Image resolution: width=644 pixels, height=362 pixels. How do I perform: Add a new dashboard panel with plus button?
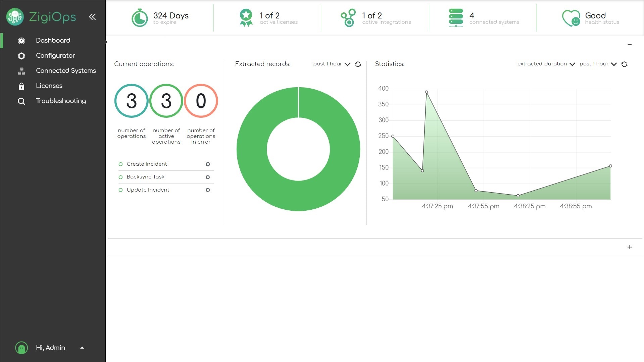630,247
